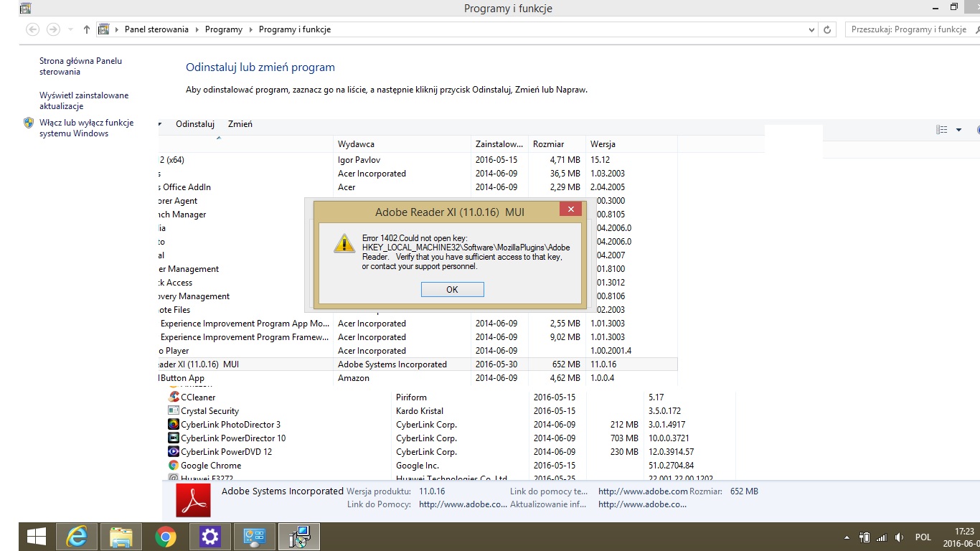The image size is (980, 551).
Task: Click the CyberLink PowerDirector 10 icon
Action: [174, 438]
